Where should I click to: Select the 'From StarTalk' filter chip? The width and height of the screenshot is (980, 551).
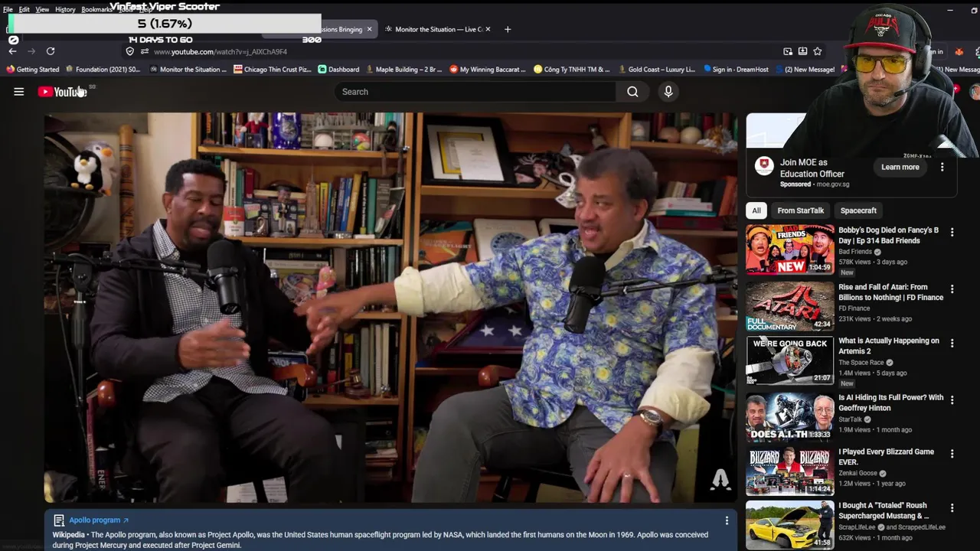(801, 210)
